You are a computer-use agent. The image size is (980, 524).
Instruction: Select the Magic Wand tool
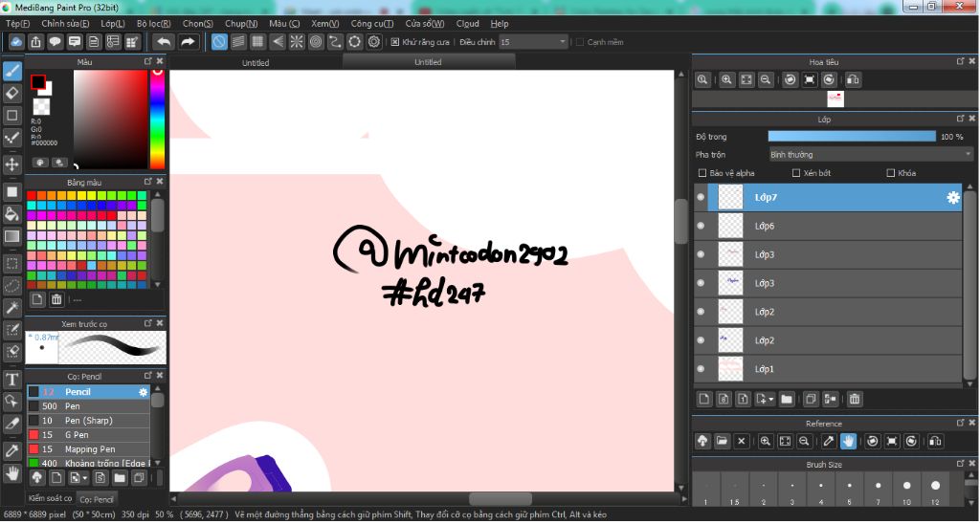point(11,308)
